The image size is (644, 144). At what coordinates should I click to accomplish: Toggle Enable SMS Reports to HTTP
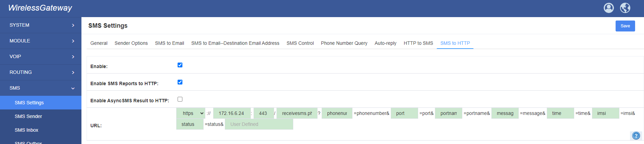(180, 82)
